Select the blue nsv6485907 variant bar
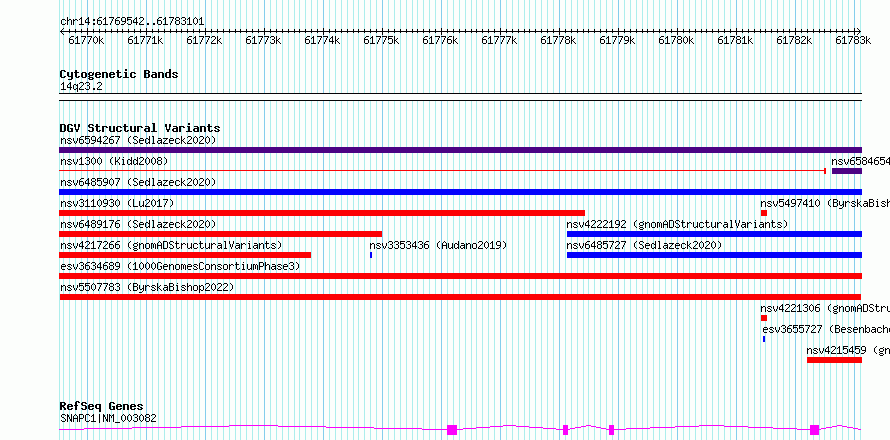Viewport: 890px width, 440px height. coord(460,192)
